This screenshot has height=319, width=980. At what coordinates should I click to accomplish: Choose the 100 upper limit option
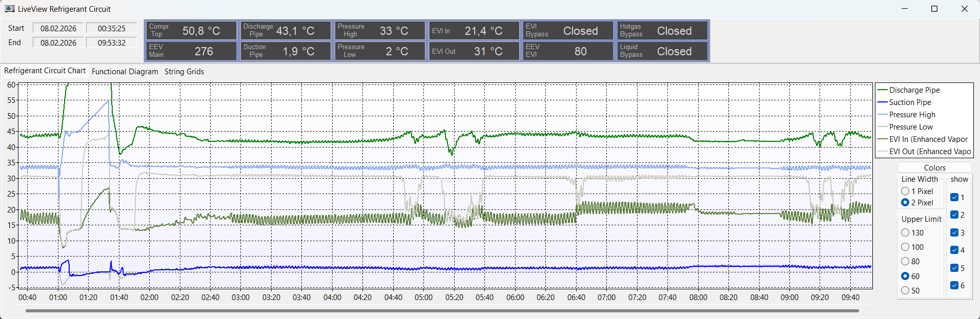pyautogui.click(x=905, y=247)
